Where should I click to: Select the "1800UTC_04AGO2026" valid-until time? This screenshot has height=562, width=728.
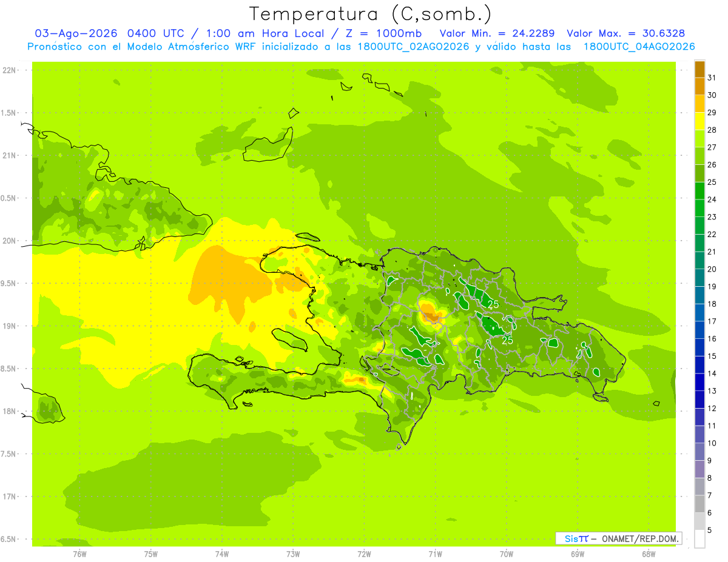point(639,47)
